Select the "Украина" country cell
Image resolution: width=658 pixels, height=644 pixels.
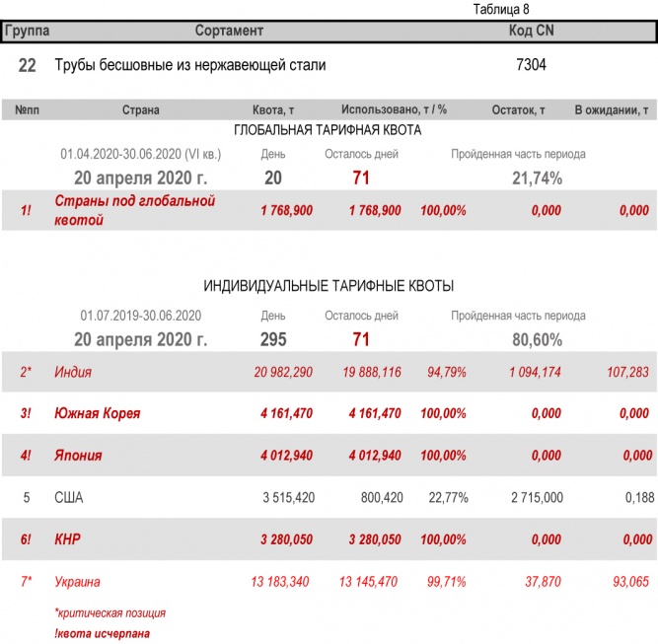[77, 582]
